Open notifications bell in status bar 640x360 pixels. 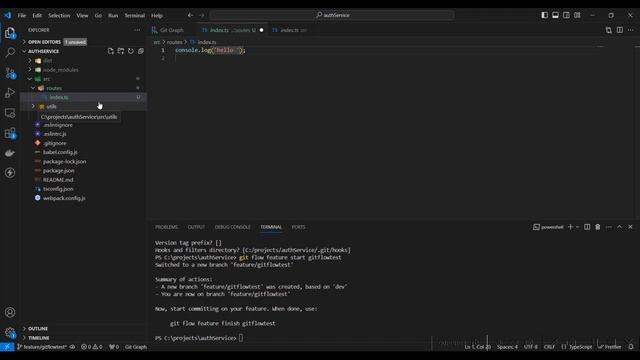tap(631, 347)
